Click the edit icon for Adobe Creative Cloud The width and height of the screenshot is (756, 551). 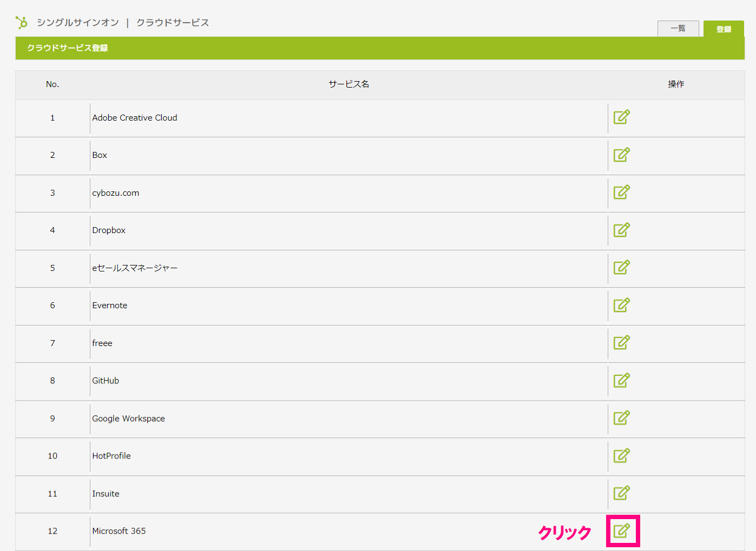(x=621, y=117)
